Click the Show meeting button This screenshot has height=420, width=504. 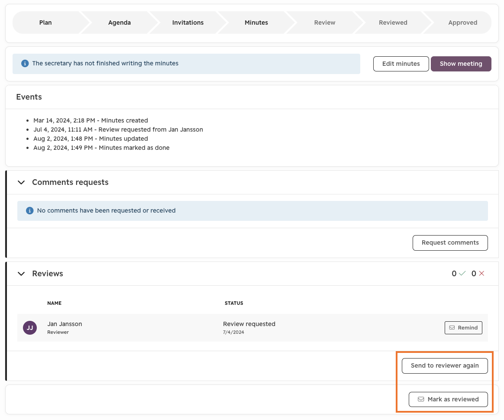point(461,64)
